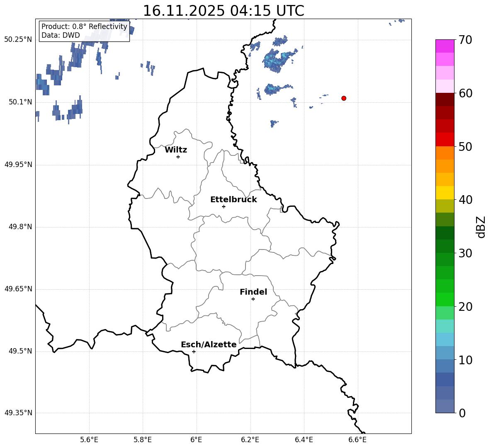This screenshot has height=448, width=491.
Task: Click the title 16.11.2025 04:15 UTC
Action: pyautogui.click(x=224, y=11)
